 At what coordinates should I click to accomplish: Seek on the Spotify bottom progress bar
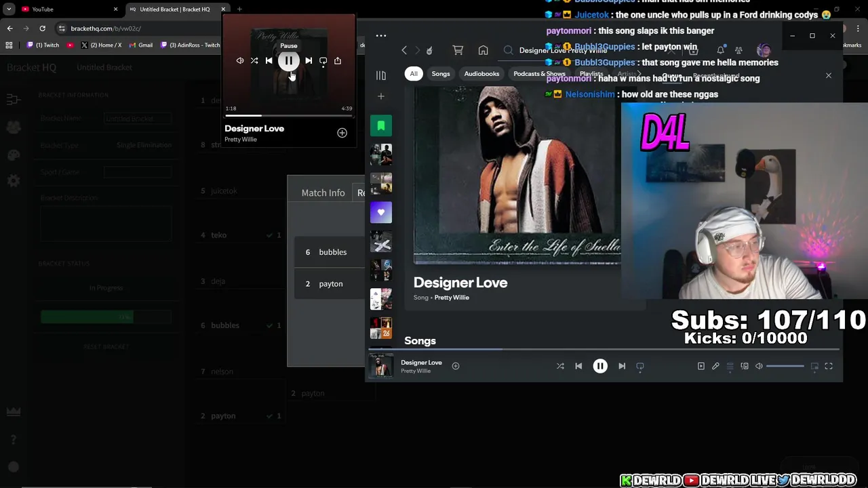(604, 350)
